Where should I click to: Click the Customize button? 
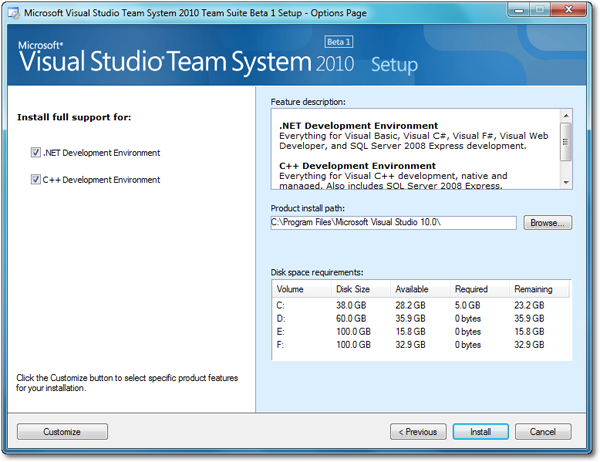click(62, 432)
